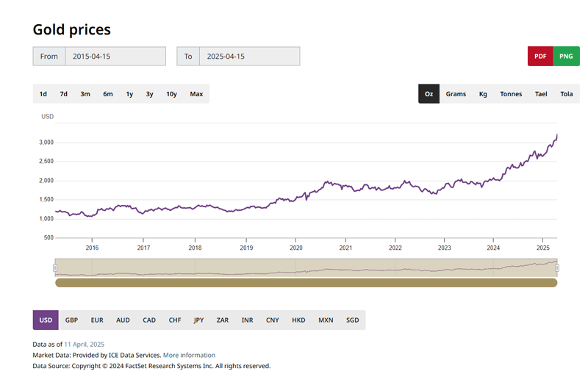
Task: Switch weight unit to Grams
Action: [x=456, y=94]
